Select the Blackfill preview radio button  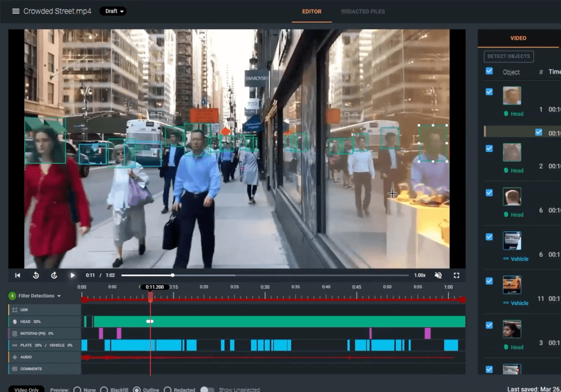coord(104,390)
